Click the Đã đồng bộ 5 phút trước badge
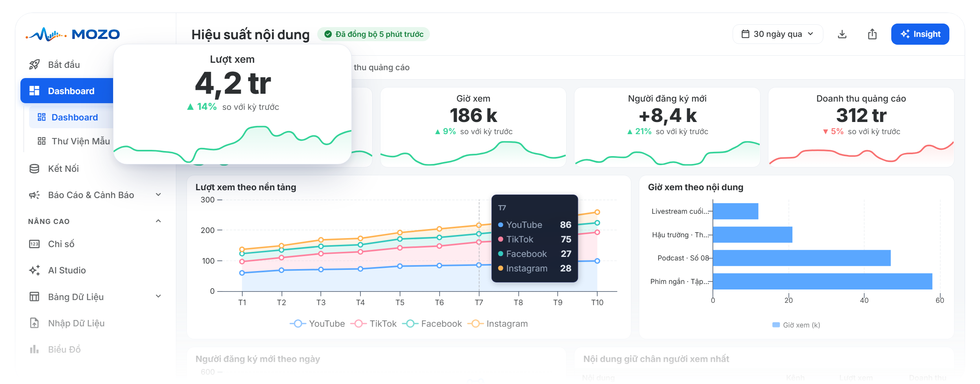 [373, 34]
